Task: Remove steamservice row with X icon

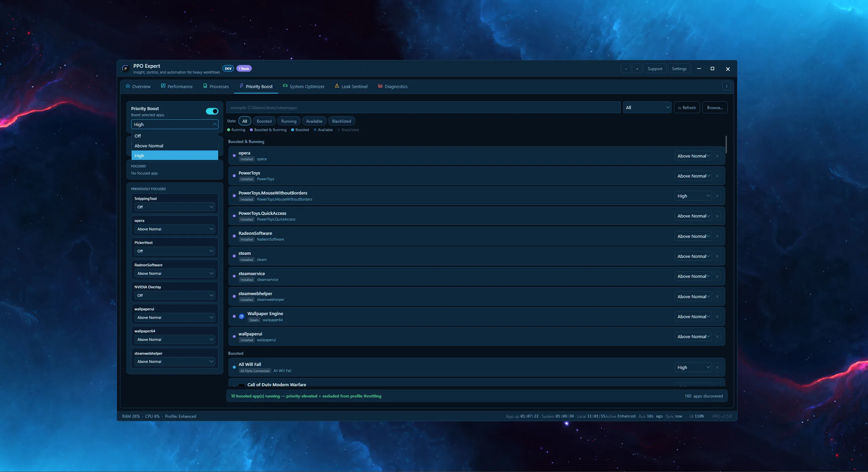Action: (x=717, y=276)
